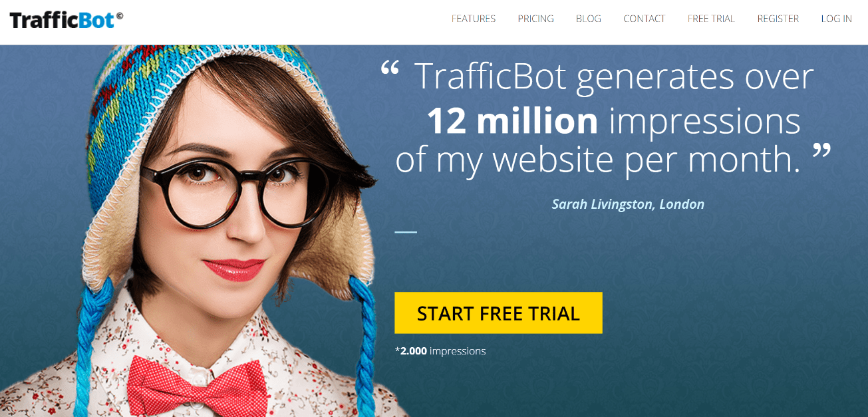Click the small light-blue divider line
The image size is (868, 417).
coord(406,232)
